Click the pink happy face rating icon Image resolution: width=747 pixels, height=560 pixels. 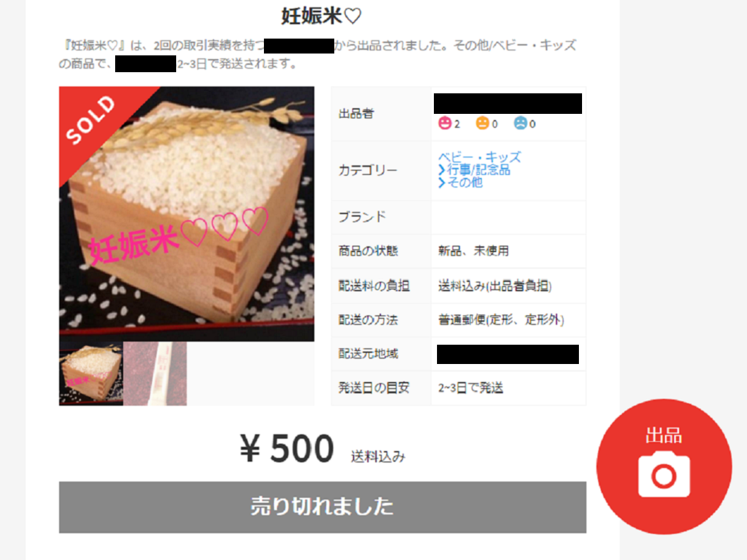click(444, 123)
